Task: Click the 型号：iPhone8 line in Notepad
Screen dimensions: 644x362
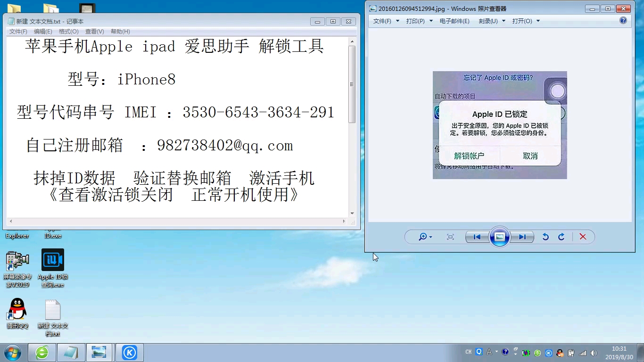Action: 122,79
